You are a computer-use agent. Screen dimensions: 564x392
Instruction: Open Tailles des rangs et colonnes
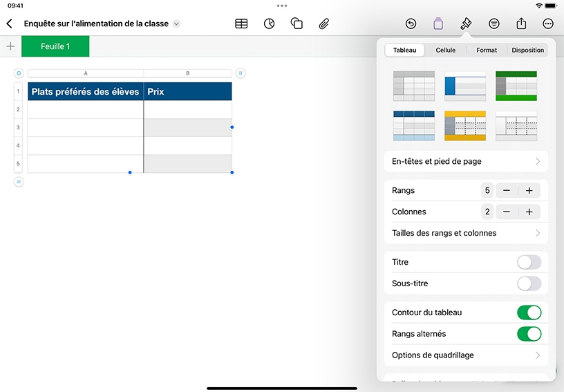pos(466,233)
